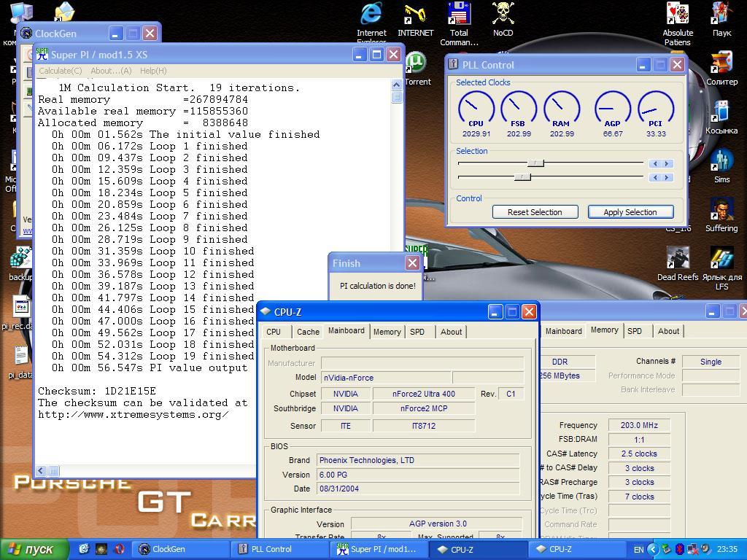Switch to Cache tab in front CPU-Z
The image size is (747, 560).
[308, 332]
